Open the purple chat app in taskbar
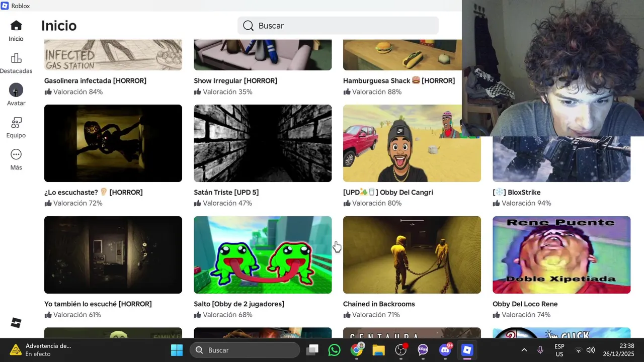This screenshot has width=644, height=362. [x=423, y=350]
